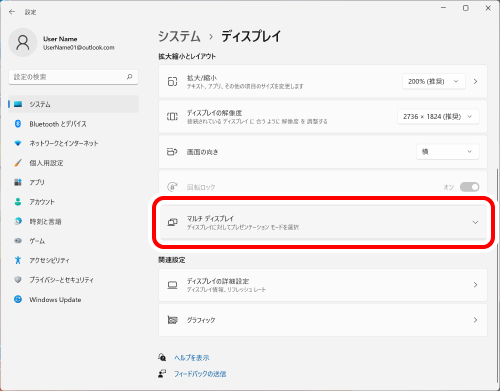Open the 200% scale dropdown
Image resolution: width=500 pixels, height=391 pixels.
click(434, 81)
